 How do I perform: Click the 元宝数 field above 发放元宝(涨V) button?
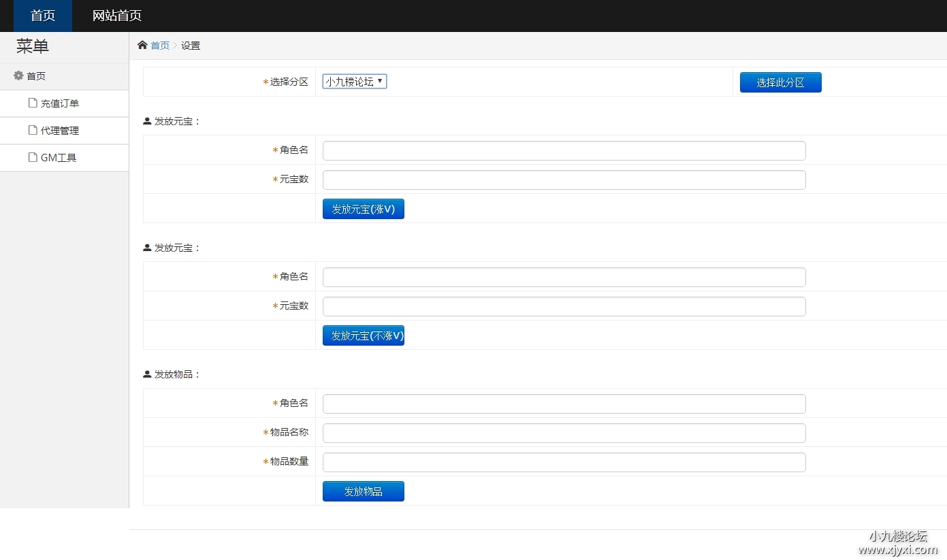[x=564, y=180]
